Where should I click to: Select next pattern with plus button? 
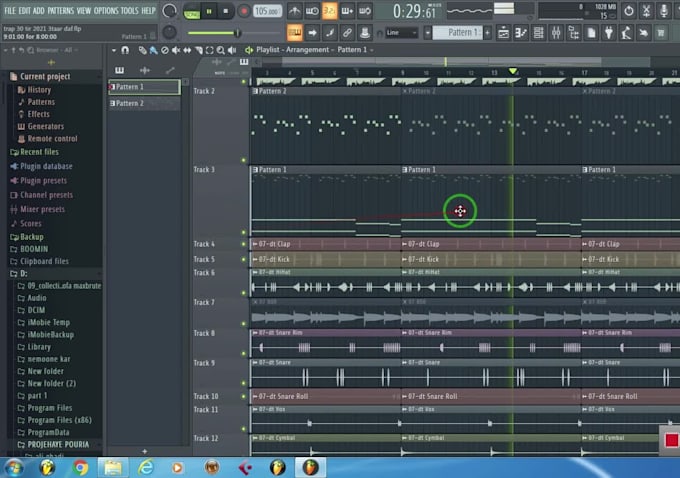(487, 33)
